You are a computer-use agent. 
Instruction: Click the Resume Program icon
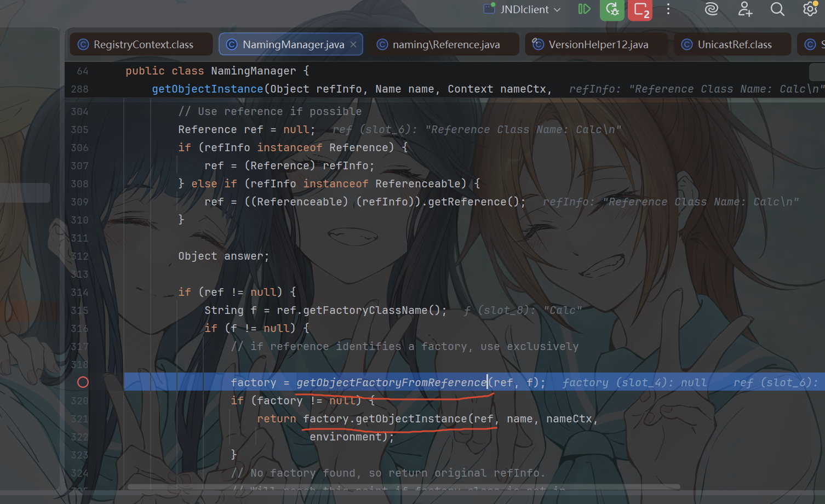tap(584, 9)
